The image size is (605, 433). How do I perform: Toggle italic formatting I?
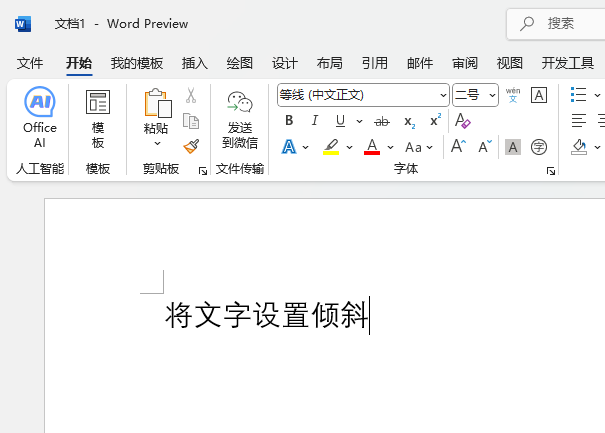coord(314,121)
